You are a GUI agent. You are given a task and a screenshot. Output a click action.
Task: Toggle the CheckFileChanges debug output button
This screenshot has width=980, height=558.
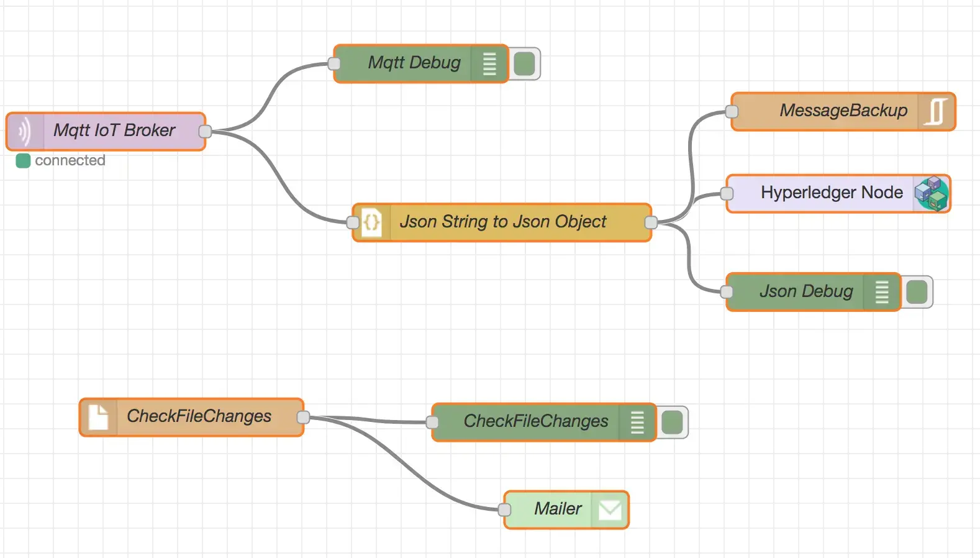(x=673, y=423)
